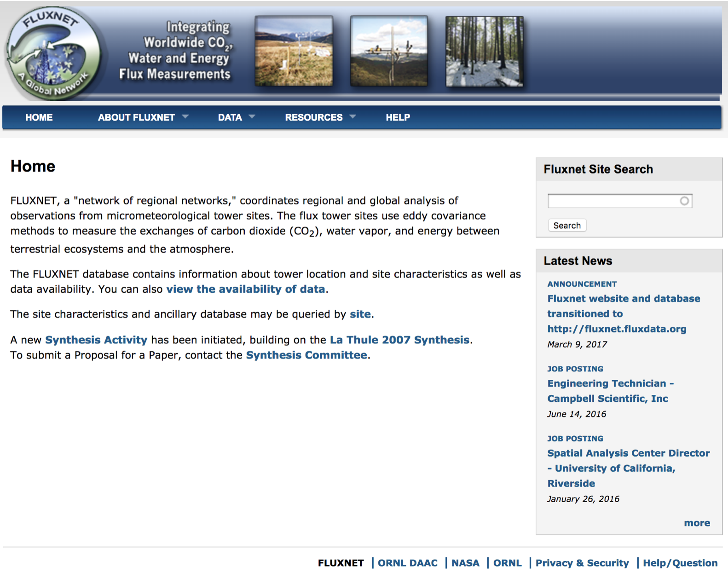This screenshot has height=579, width=728.
Task: Click the magnifier circle in search field
Action: pyautogui.click(x=684, y=201)
